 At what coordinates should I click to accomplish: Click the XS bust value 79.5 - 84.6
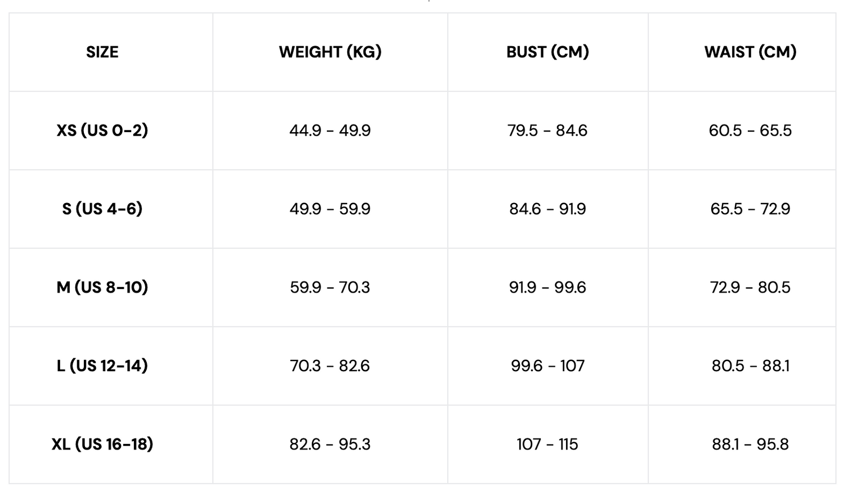point(547,130)
